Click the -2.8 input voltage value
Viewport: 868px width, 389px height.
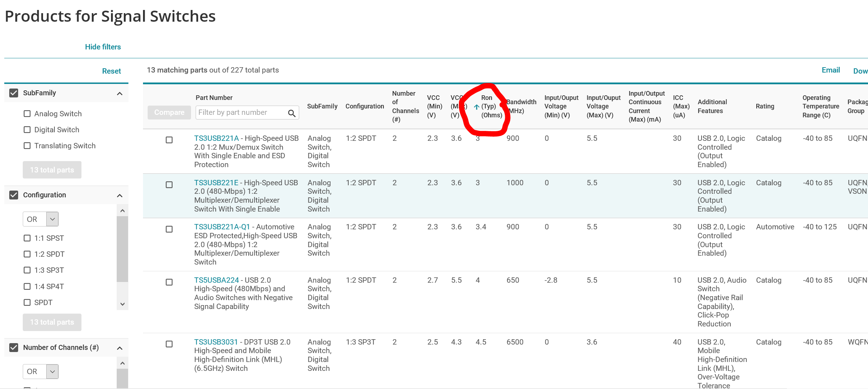[551, 280]
